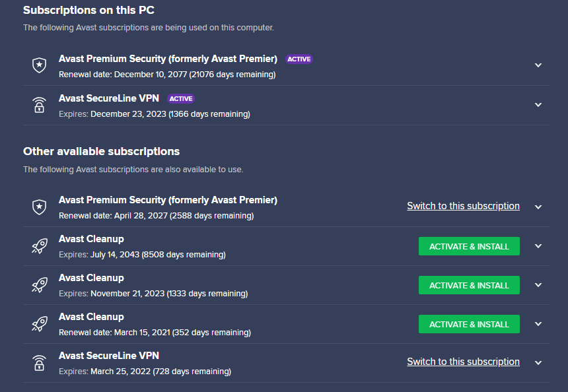The width and height of the screenshot is (568, 392).
Task: Click shield icon for April 28, 2027 subscription
Action: [39, 207]
